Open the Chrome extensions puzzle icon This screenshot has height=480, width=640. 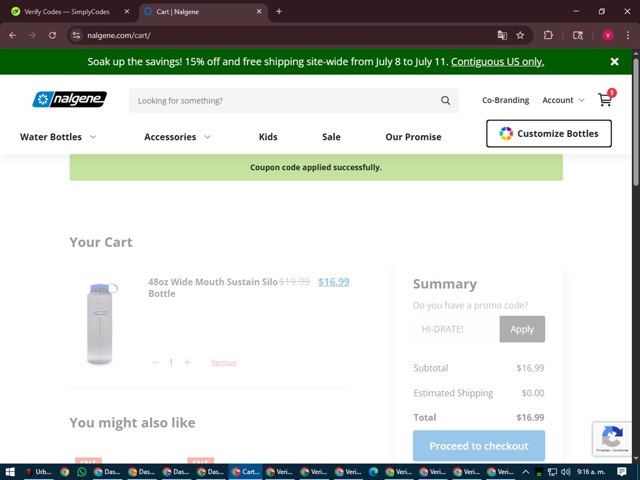[x=548, y=36]
